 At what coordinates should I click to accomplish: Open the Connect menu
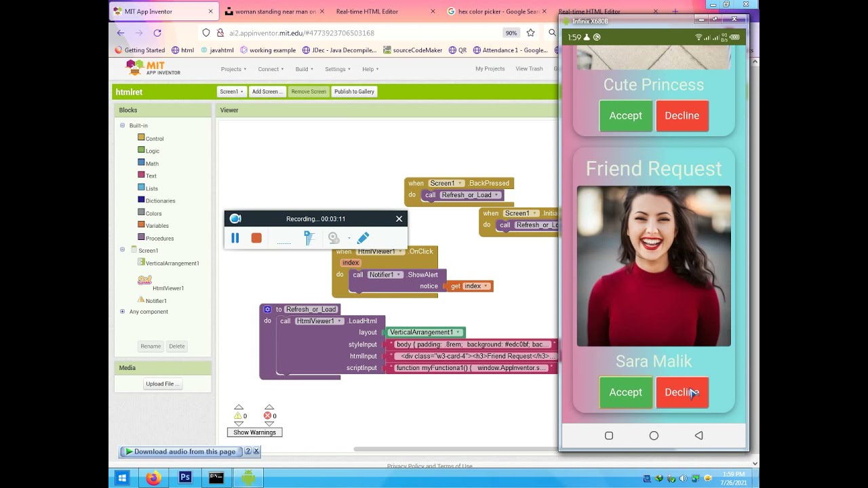271,69
